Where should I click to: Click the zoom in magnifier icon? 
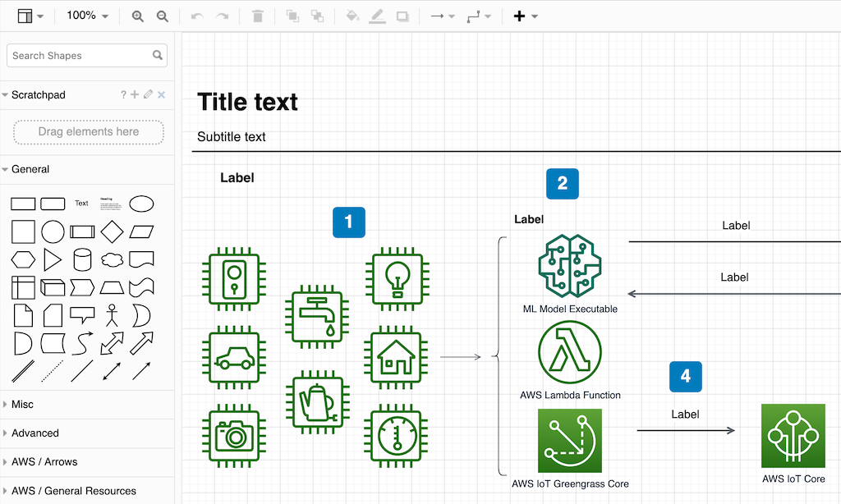click(138, 16)
